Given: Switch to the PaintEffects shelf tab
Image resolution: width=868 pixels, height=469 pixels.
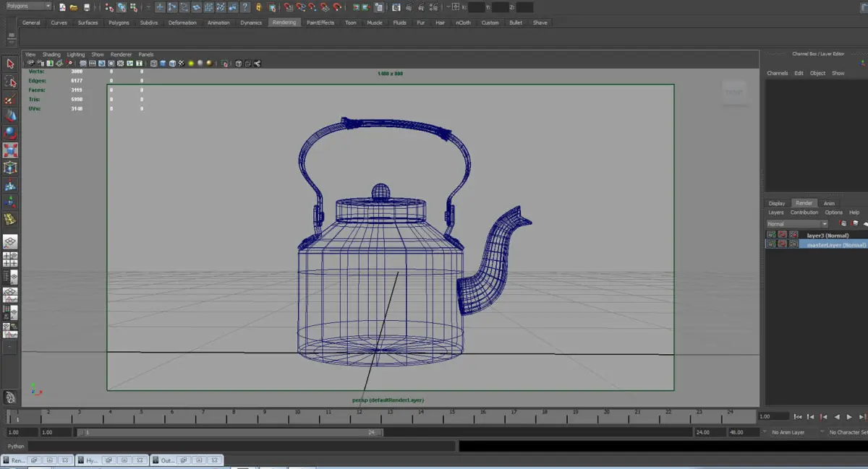Looking at the screenshot, I should [x=320, y=22].
